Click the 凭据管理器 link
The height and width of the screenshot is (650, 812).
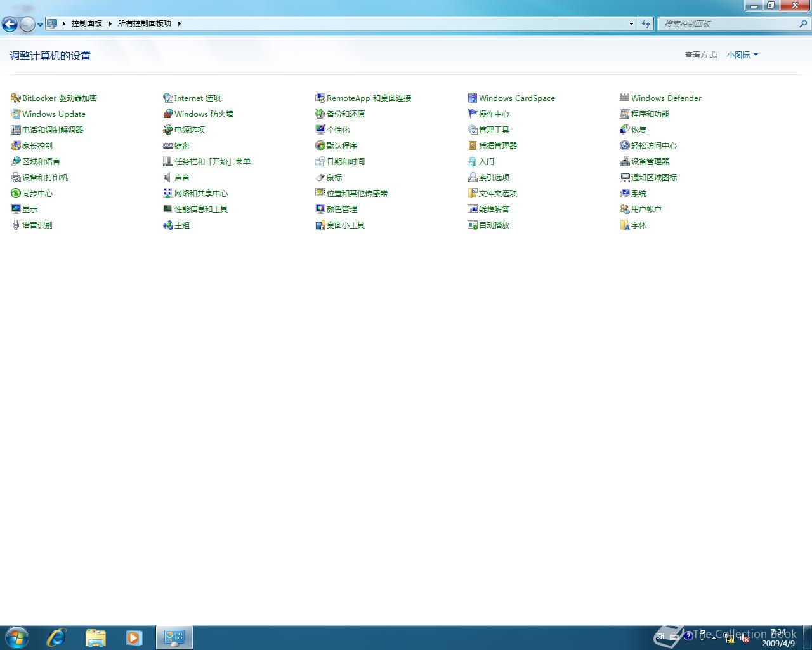pos(498,145)
